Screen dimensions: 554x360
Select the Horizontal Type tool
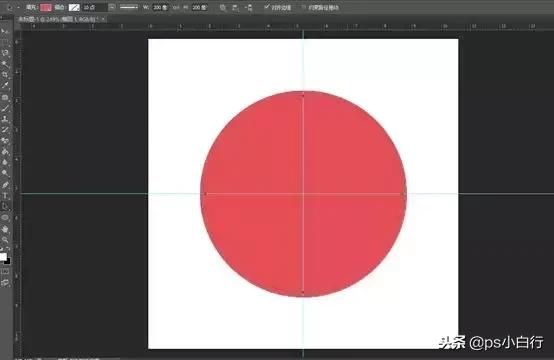[x=5, y=195]
